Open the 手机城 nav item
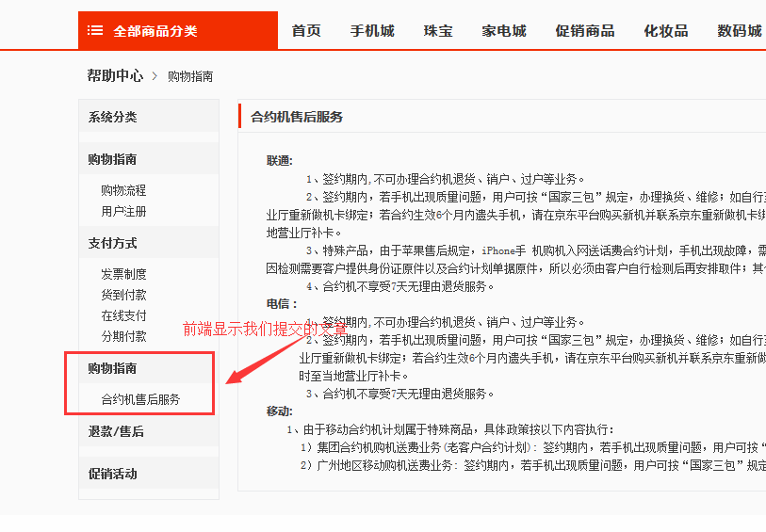This screenshot has width=766, height=532. coord(372,31)
